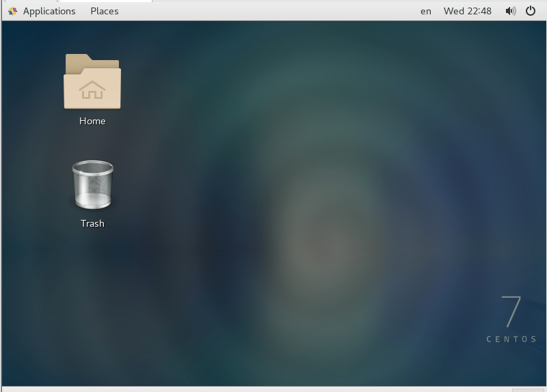The image size is (547, 392).
Task: Open the power button icon
Action: click(x=531, y=11)
